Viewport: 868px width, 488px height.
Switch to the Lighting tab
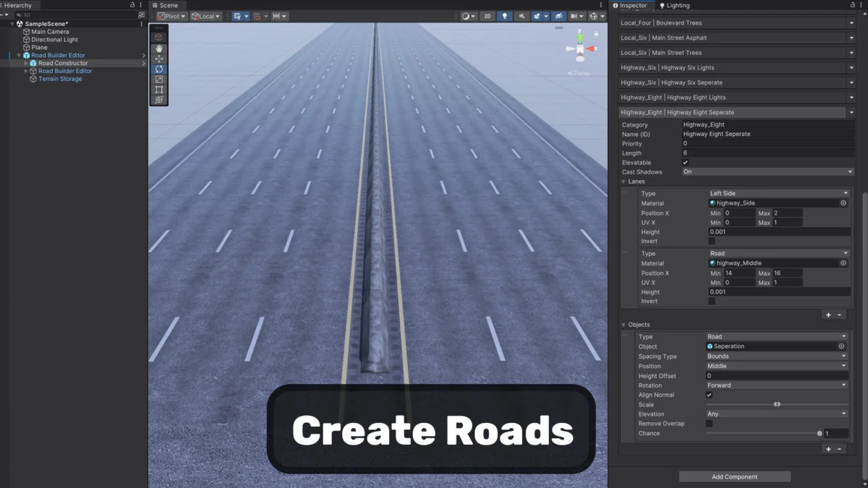[674, 5]
